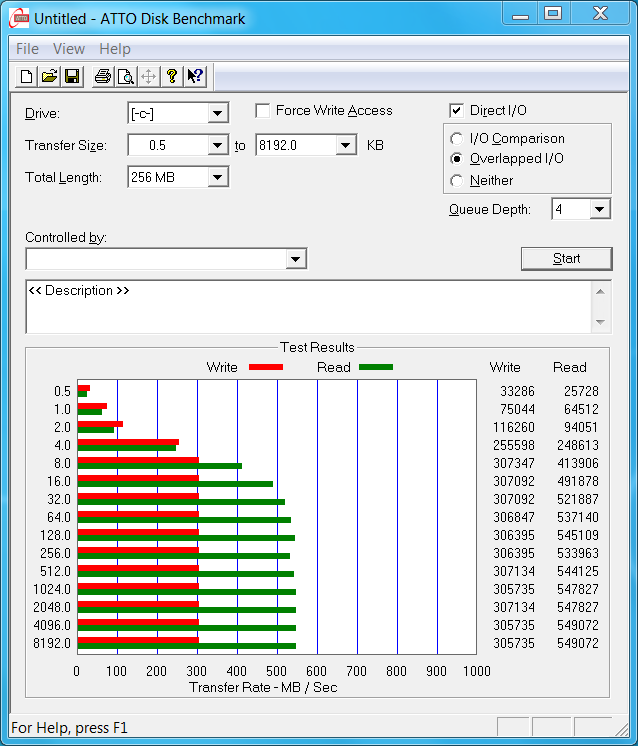Screen dimensions: 638x746
Task: Click the write value 255598
Action: coord(514,445)
